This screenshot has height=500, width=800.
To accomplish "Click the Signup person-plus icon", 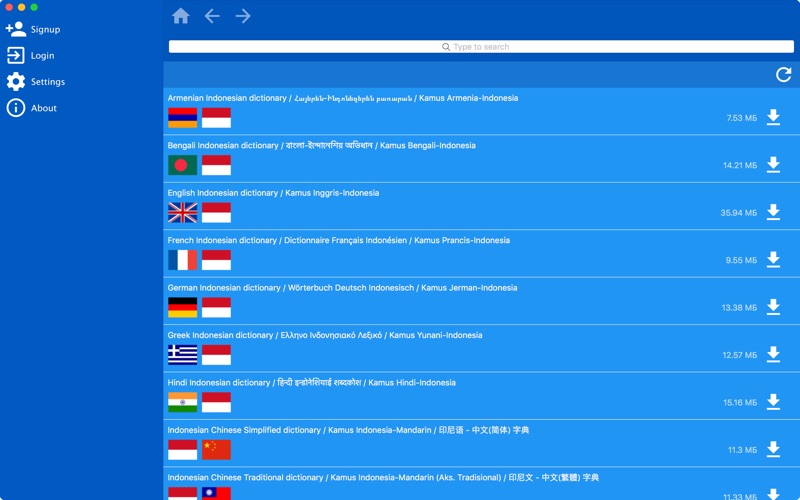I will [x=16, y=29].
